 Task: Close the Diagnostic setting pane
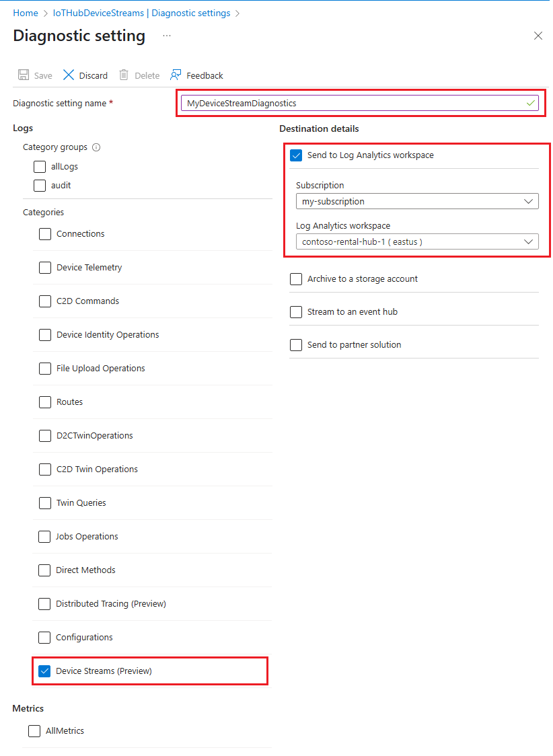point(538,36)
